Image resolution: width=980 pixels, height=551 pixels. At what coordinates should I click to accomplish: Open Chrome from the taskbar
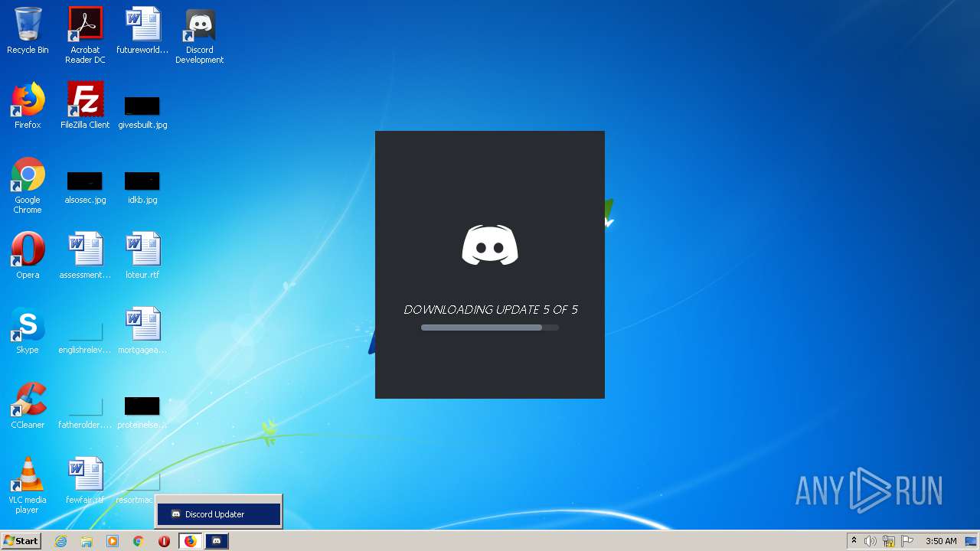[139, 541]
